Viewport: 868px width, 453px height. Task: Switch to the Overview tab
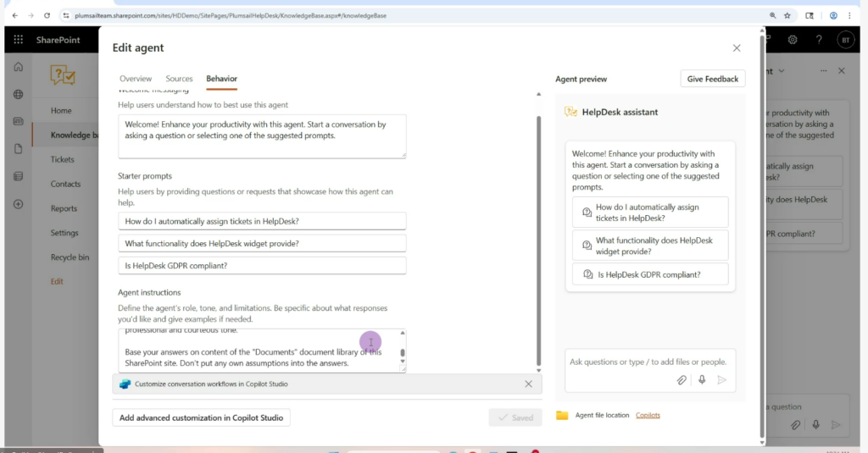tap(136, 79)
